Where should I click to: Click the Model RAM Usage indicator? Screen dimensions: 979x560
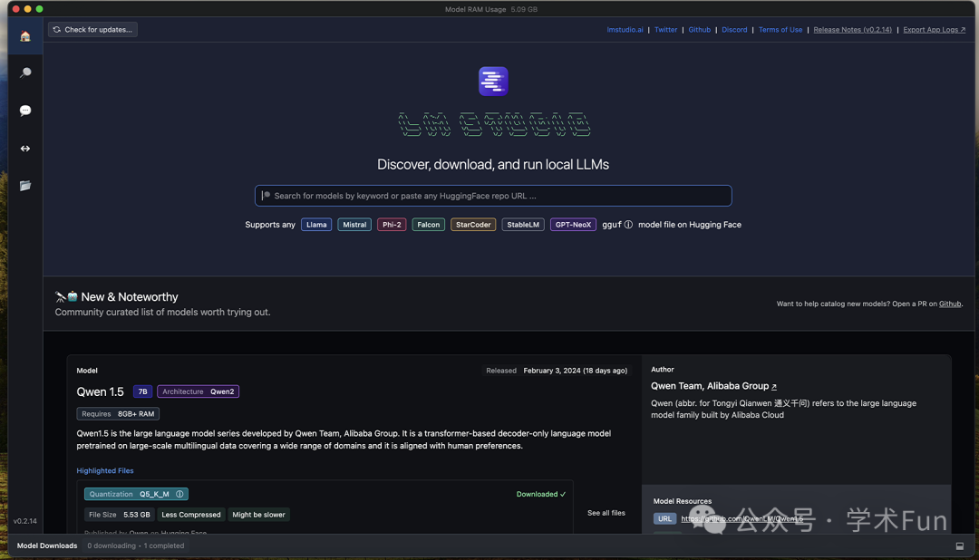point(490,9)
